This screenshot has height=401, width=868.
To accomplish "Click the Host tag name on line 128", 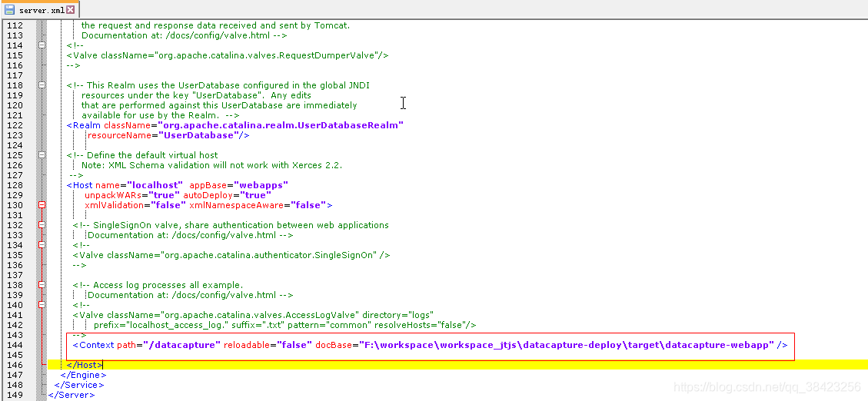I will click(83, 184).
